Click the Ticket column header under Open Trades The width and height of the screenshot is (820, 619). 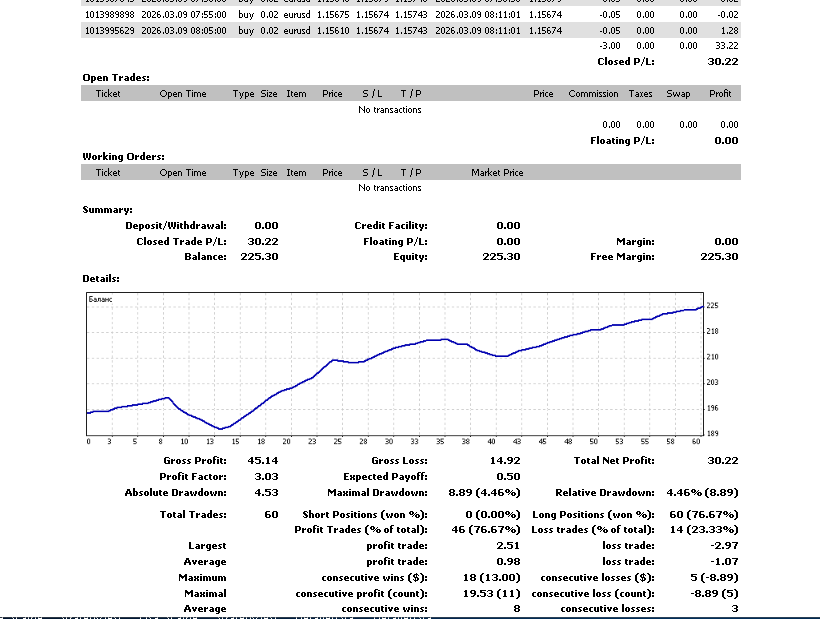[x=108, y=94]
